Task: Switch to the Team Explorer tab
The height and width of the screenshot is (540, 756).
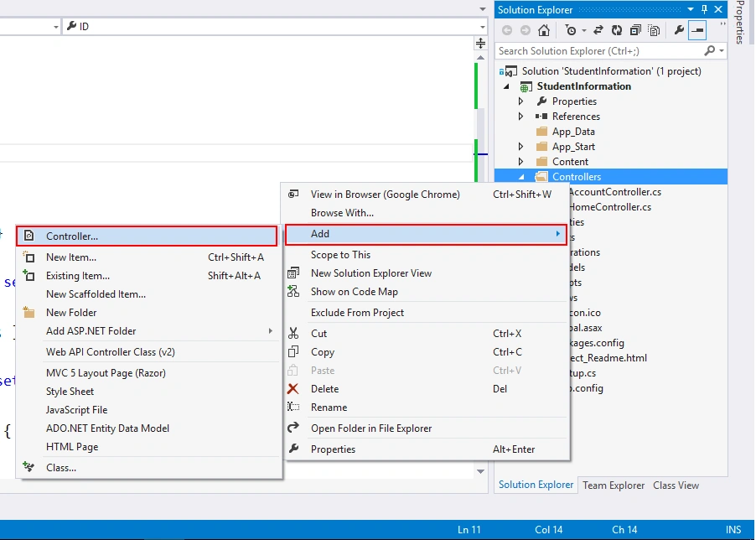Action: click(614, 485)
